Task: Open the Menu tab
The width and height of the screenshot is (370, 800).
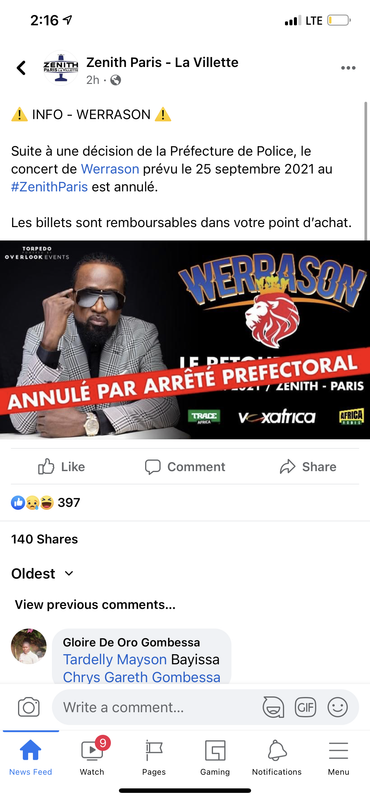Action: (338, 757)
